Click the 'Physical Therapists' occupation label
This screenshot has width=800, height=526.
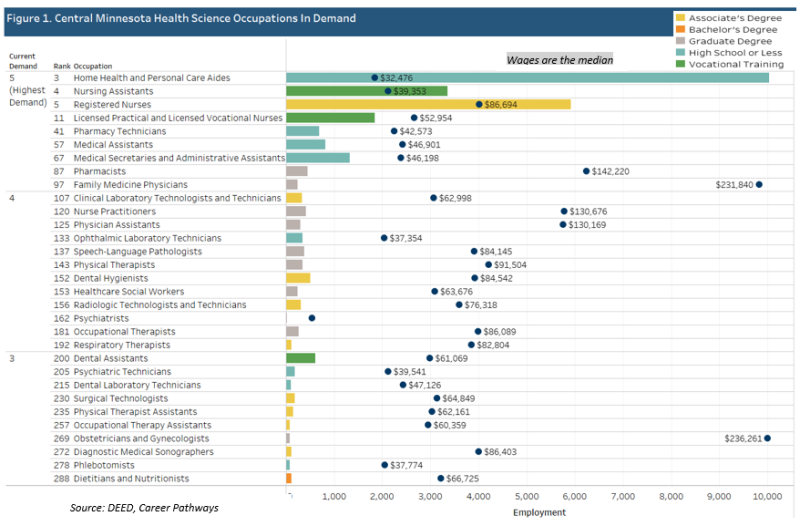coord(114,264)
